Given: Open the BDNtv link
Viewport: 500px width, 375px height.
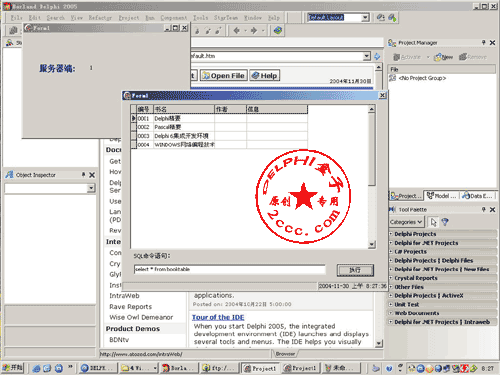Looking at the screenshot, I should (119, 340).
